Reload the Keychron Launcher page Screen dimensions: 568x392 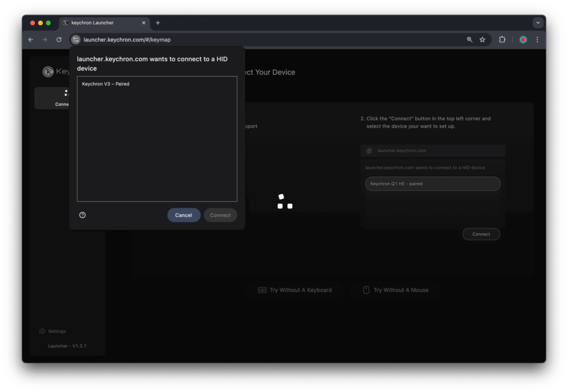(59, 39)
